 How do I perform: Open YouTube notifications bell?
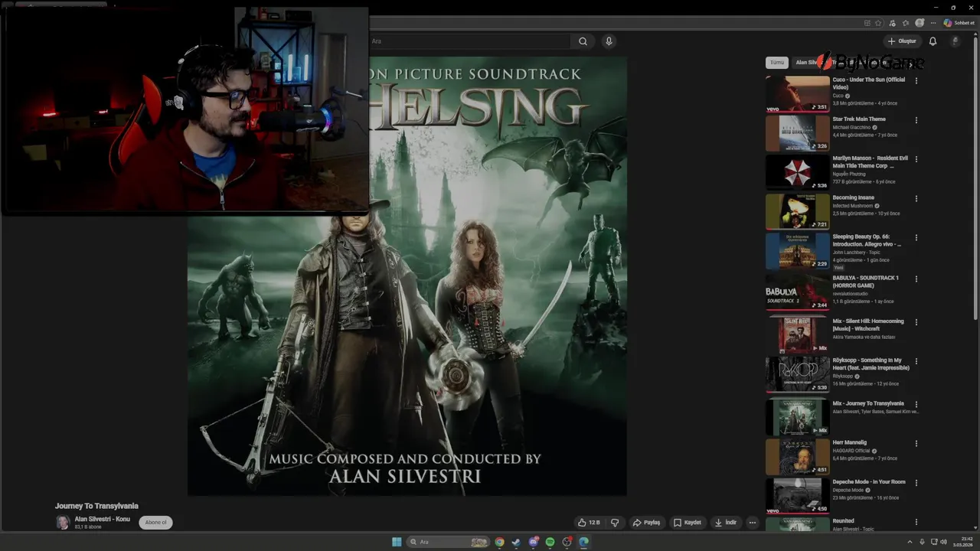coord(933,41)
